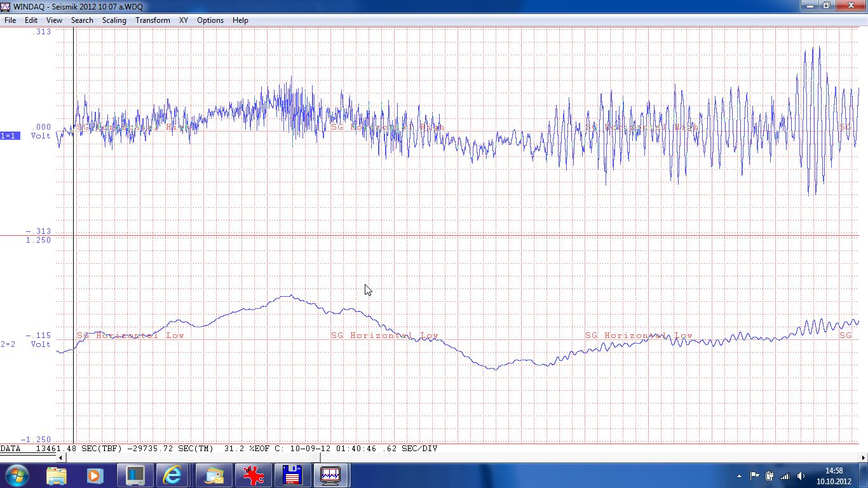Image resolution: width=868 pixels, height=488 pixels.
Task: Click the WinDaq waveform monitor taskbar icon
Action: [x=330, y=475]
